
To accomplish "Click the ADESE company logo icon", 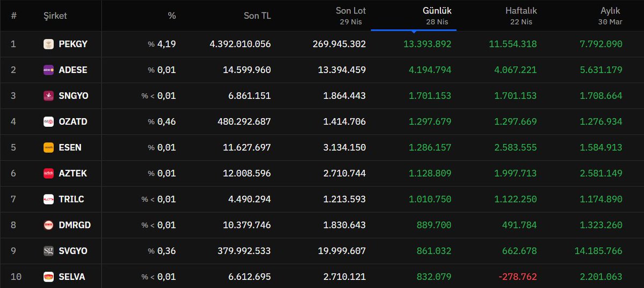I will (x=48, y=70).
